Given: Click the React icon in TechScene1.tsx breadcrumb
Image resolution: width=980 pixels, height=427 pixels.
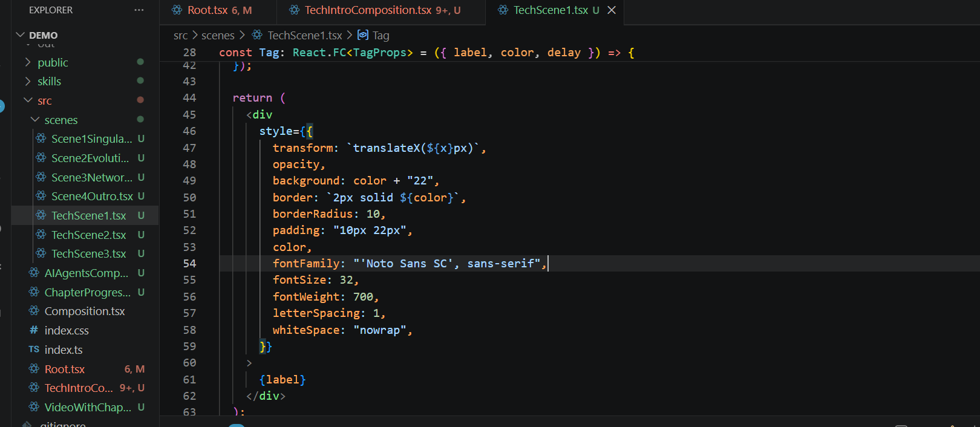Looking at the screenshot, I should coord(257,35).
